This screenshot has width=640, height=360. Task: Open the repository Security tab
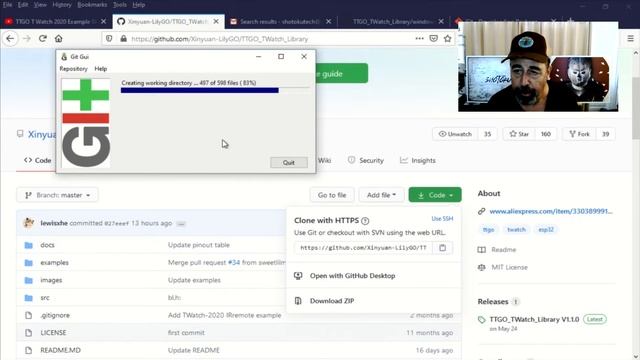click(x=366, y=160)
